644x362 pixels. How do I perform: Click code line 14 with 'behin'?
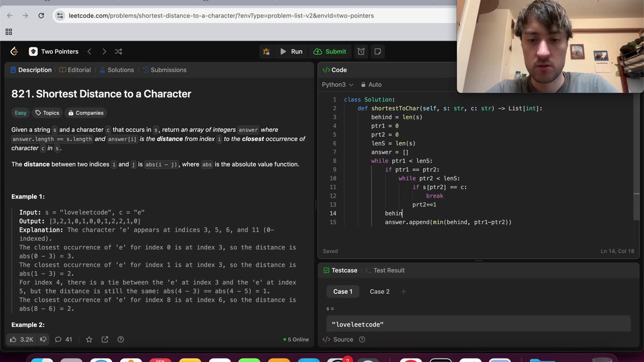[393, 213]
